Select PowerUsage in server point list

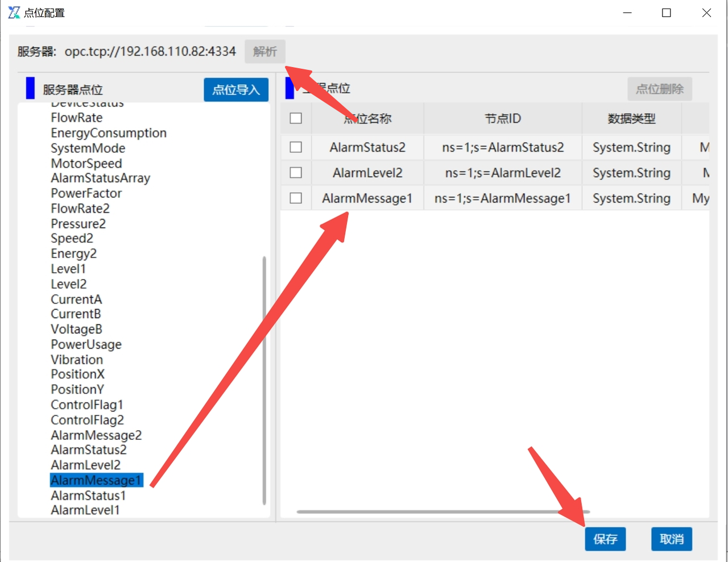click(86, 344)
